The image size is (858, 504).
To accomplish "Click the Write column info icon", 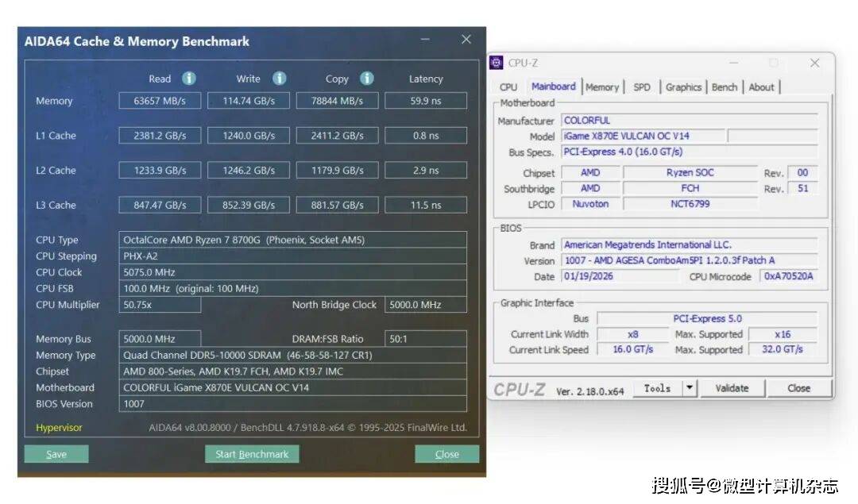I will click(x=279, y=79).
